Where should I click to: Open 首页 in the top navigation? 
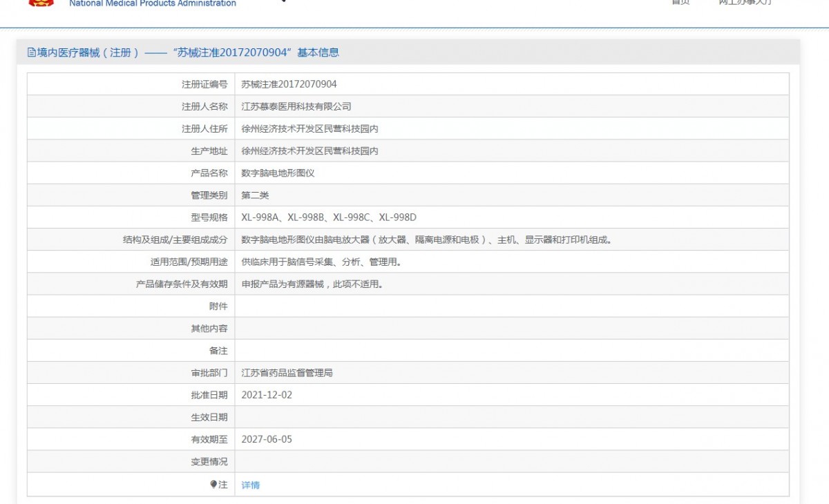(x=680, y=2)
